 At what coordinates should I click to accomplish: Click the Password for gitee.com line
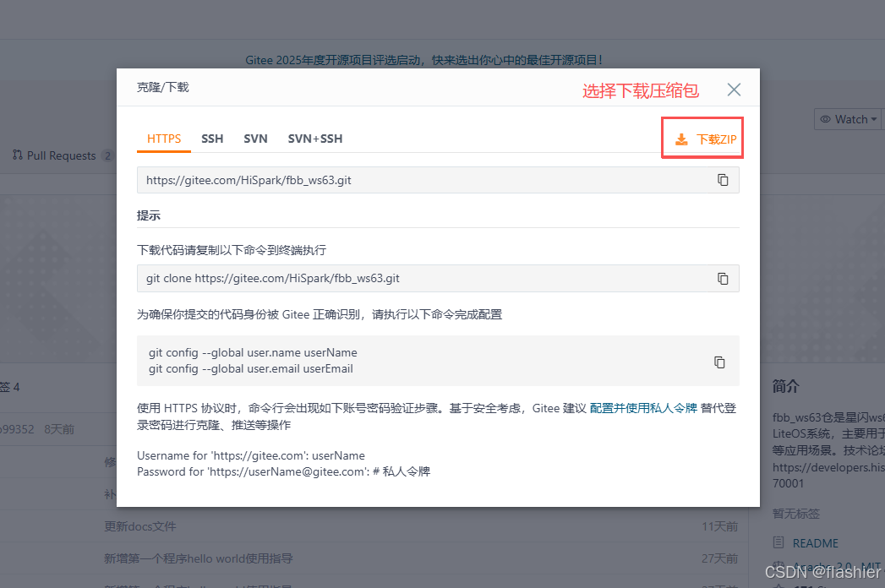point(283,471)
